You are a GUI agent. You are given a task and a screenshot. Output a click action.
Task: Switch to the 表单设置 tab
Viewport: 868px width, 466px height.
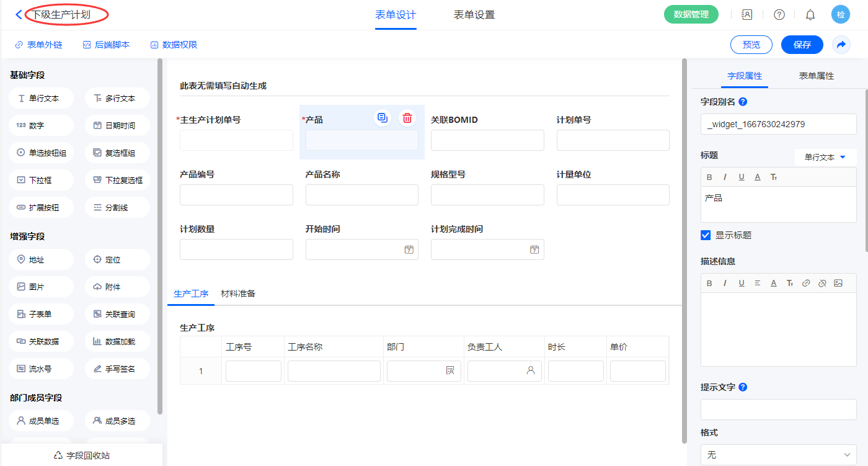point(474,15)
